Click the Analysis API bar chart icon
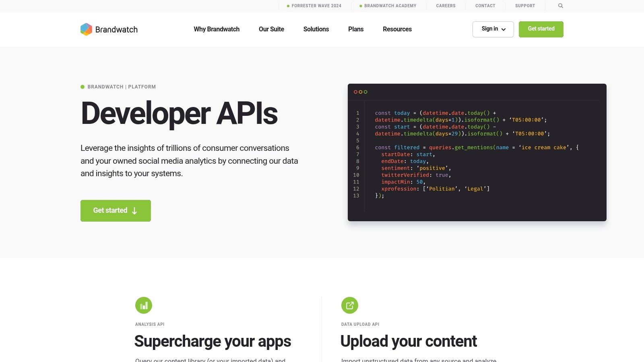644x362 pixels. pyautogui.click(x=144, y=305)
